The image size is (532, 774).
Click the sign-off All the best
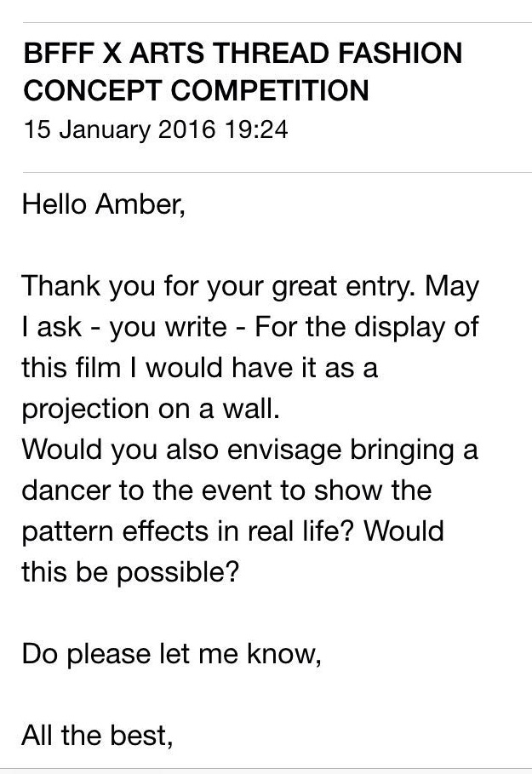tap(98, 736)
